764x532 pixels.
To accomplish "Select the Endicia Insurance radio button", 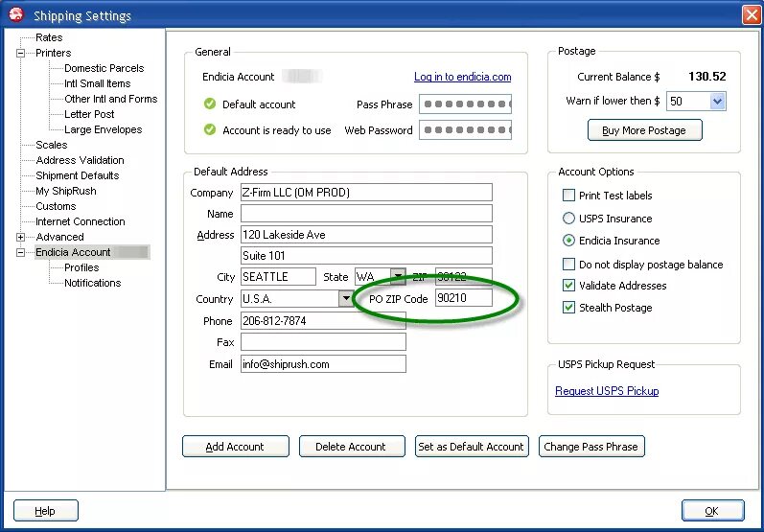I will [x=568, y=241].
